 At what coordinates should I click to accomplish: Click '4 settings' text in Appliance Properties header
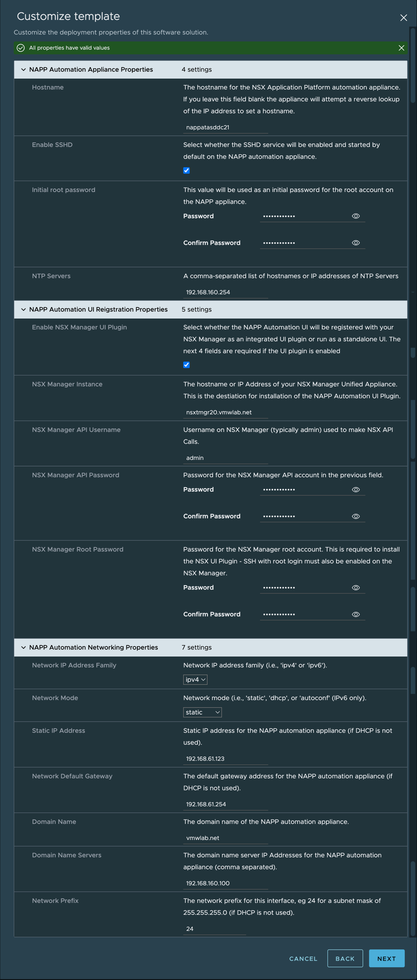click(x=197, y=69)
